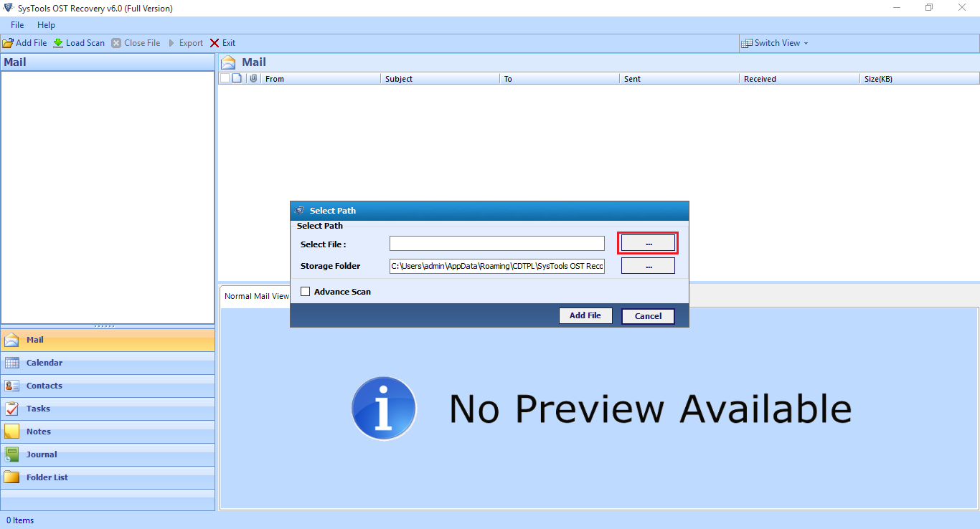Enable the Advance Scan checkbox
This screenshot has height=529, width=980.
[x=306, y=292]
